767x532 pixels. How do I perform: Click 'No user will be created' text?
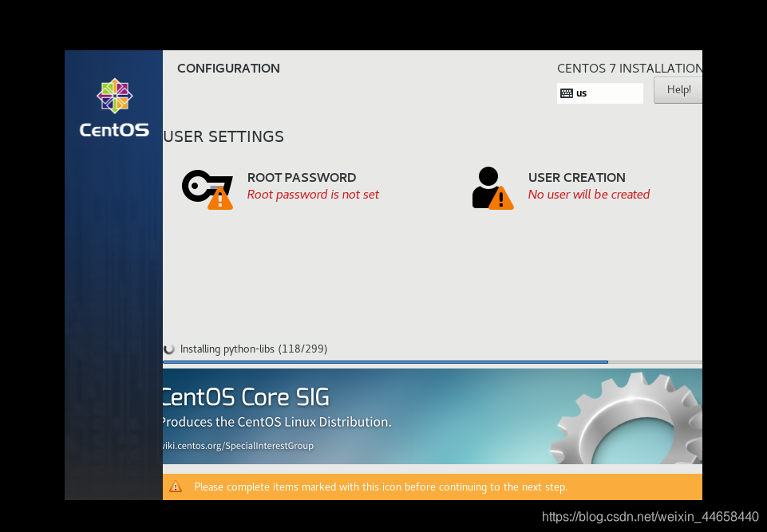589,195
